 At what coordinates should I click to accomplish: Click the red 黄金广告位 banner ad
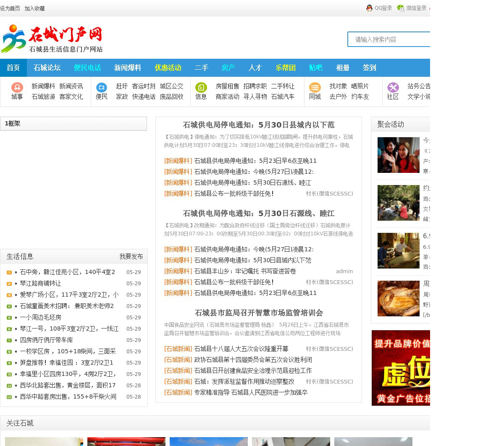click(x=401, y=368)
